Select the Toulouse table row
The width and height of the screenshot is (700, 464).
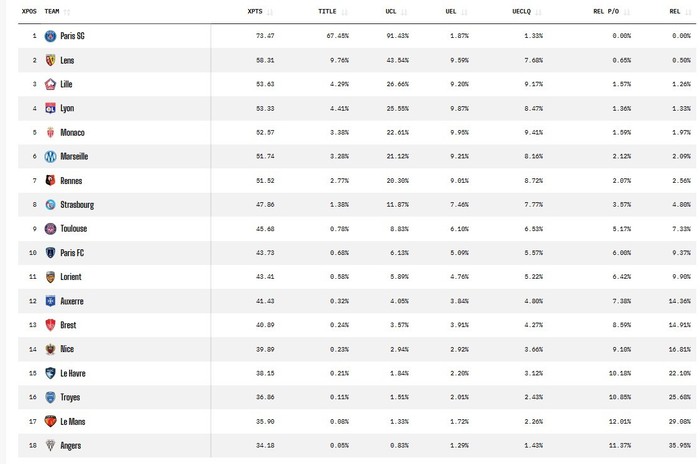pyautogui.click(x=357, y=229)
